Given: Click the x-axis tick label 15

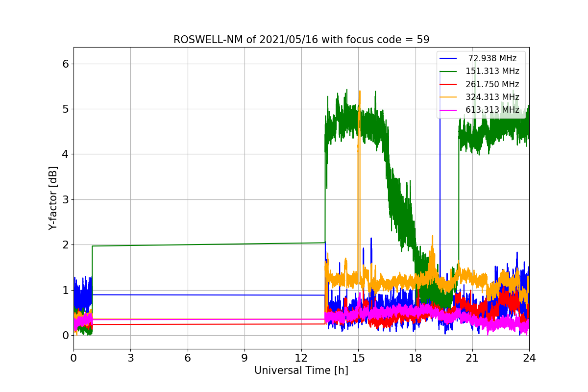Looking at the screenshot, I should click(x=358, y=358).
